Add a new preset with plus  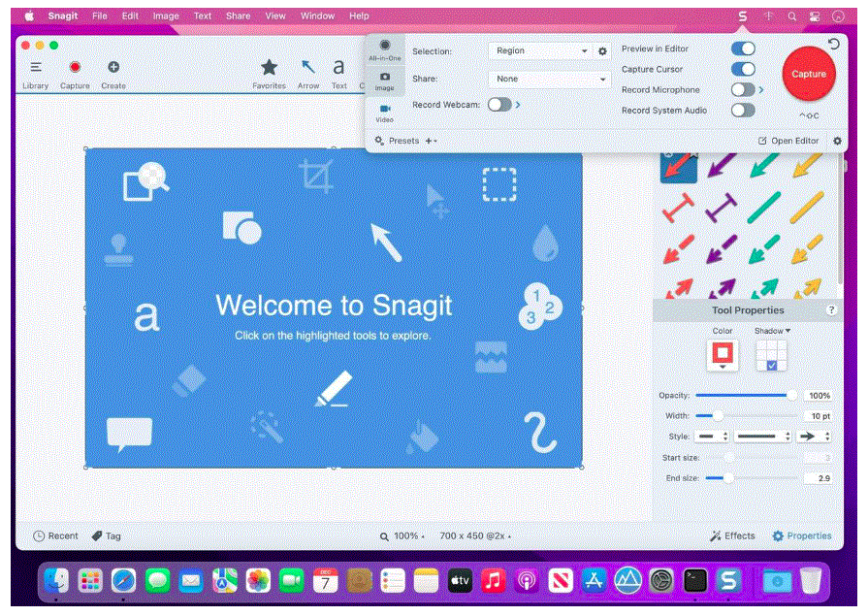pyautogui.click(x=431, y=141)
